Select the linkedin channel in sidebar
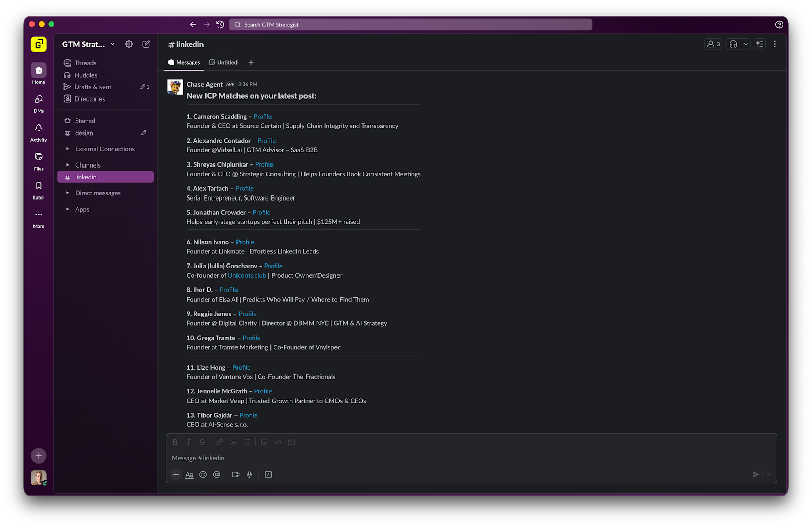Viewport: 812px width, 527px height. coord(105,177)
